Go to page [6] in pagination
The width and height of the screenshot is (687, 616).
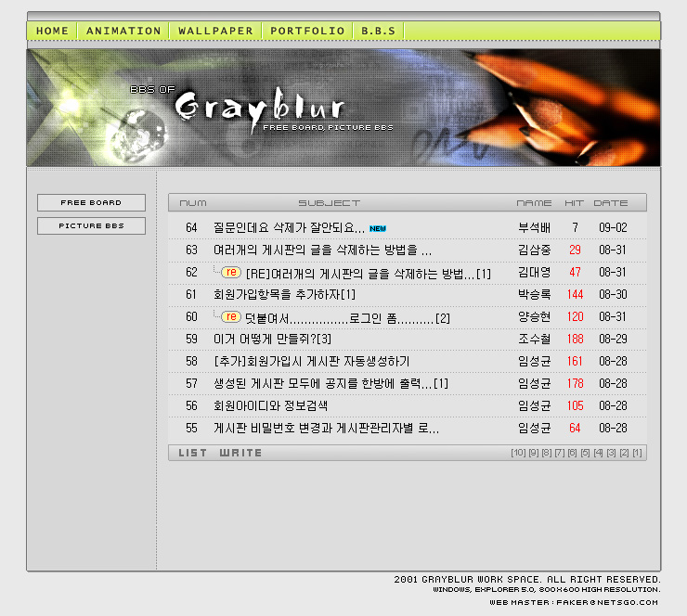(x=573, y=453)
